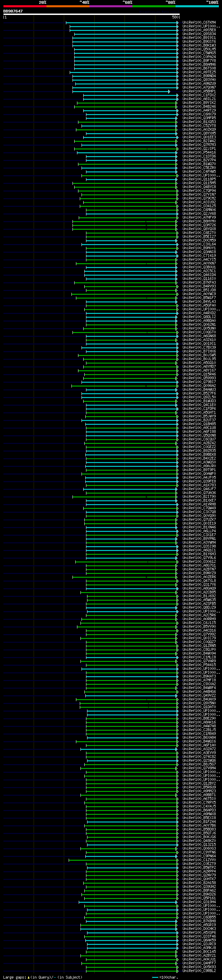
Task: Click the cyan alignment bar for UniRef100_Q319M4
Action: (128, 902)
